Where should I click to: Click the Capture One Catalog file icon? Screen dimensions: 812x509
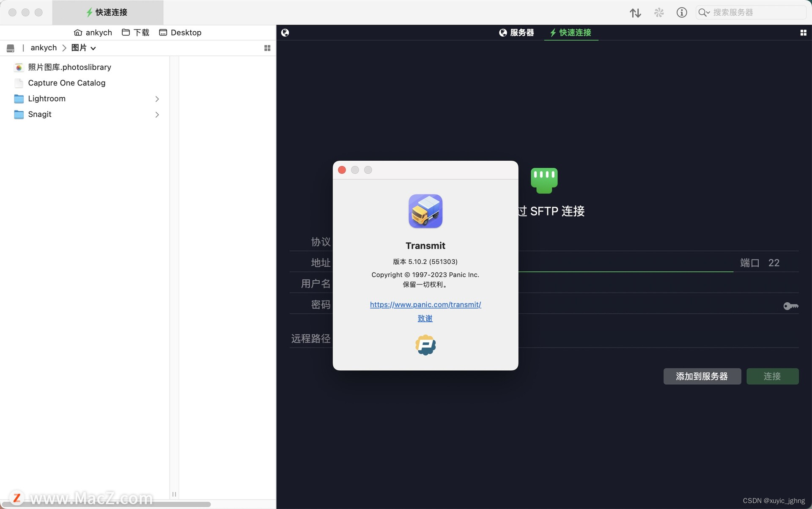(x=19, y=83)
